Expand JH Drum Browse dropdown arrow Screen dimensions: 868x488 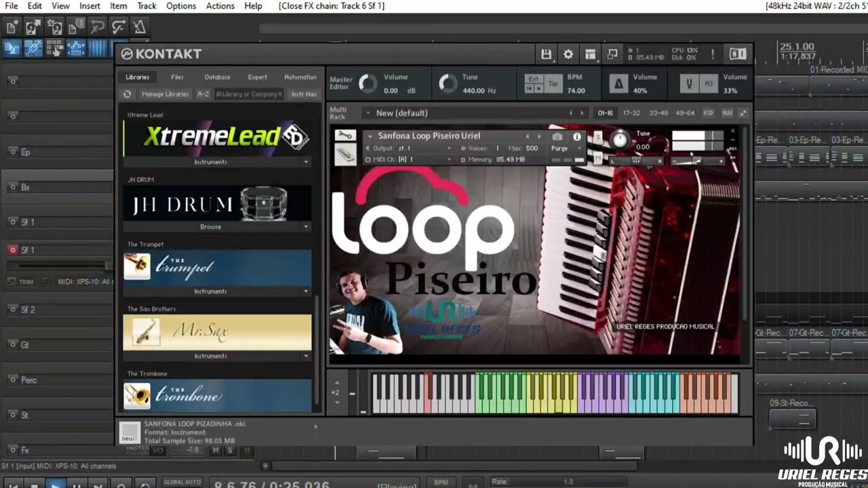(x=306, y=226)
